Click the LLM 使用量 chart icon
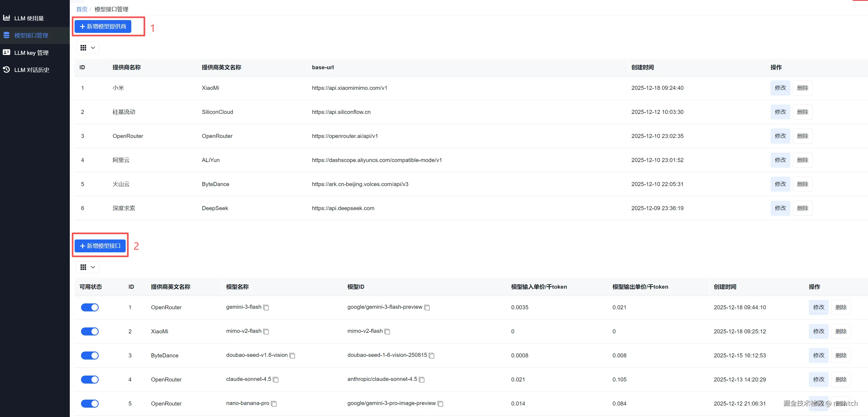The height and width of the screenshot is (417, 868). tap(6, 18)
